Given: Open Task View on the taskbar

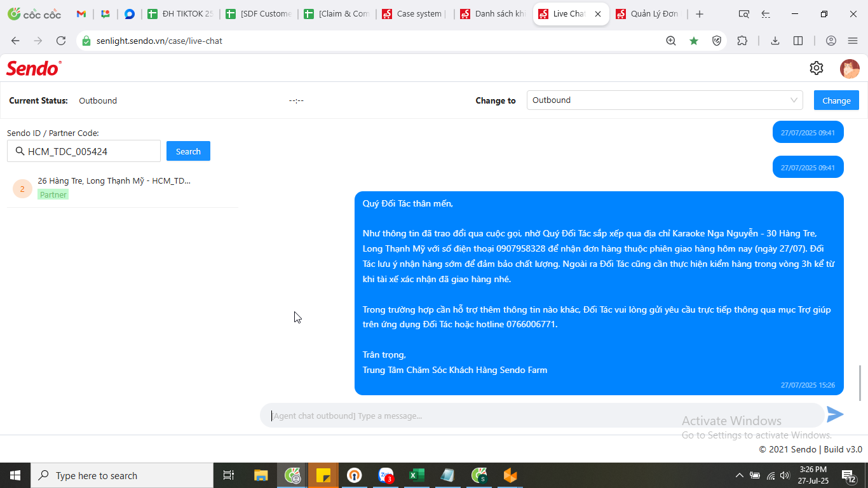Looking at the screenshot, I should (229, 475).
